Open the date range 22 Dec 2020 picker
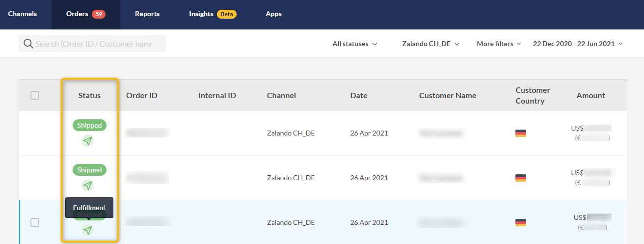 pyautogui.click(x=577, y=44)
